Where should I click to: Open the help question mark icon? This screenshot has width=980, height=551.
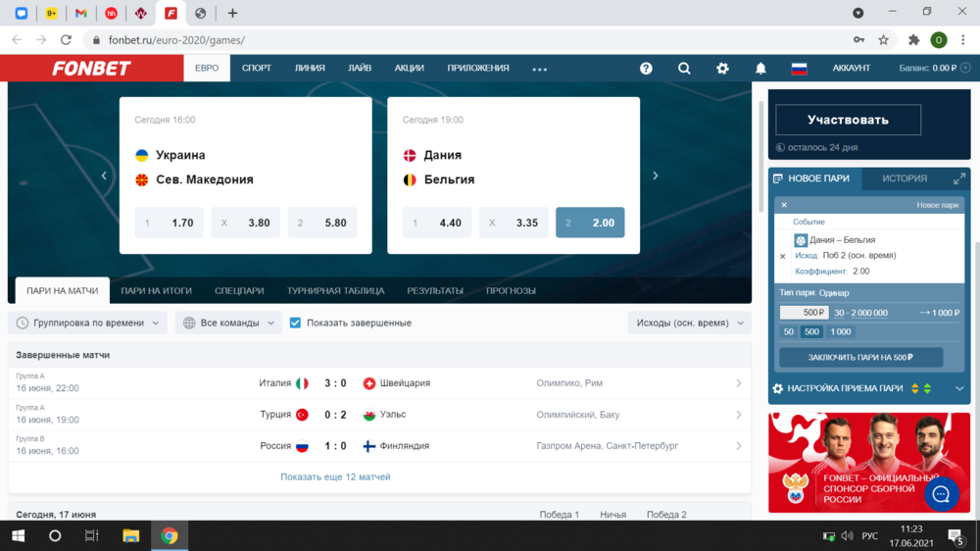click(x=646, y=69)
